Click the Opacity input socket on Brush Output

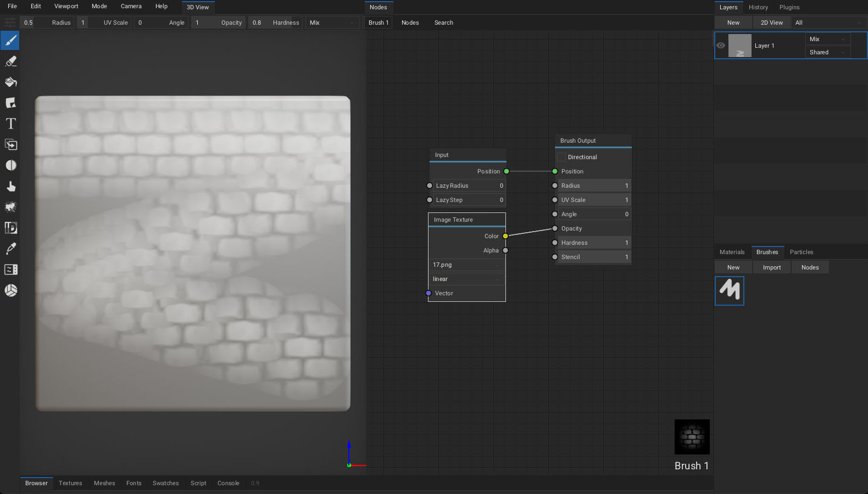(x=555, y=228)
